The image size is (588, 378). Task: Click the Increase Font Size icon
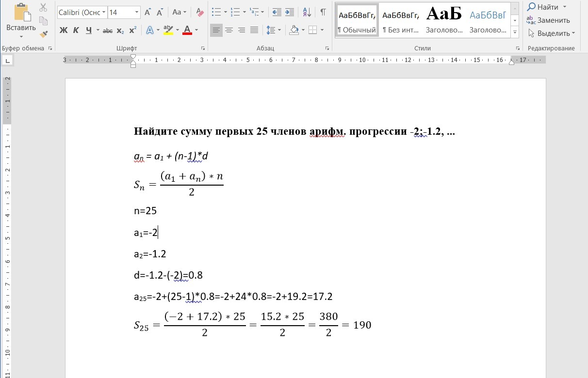[148, 13]
